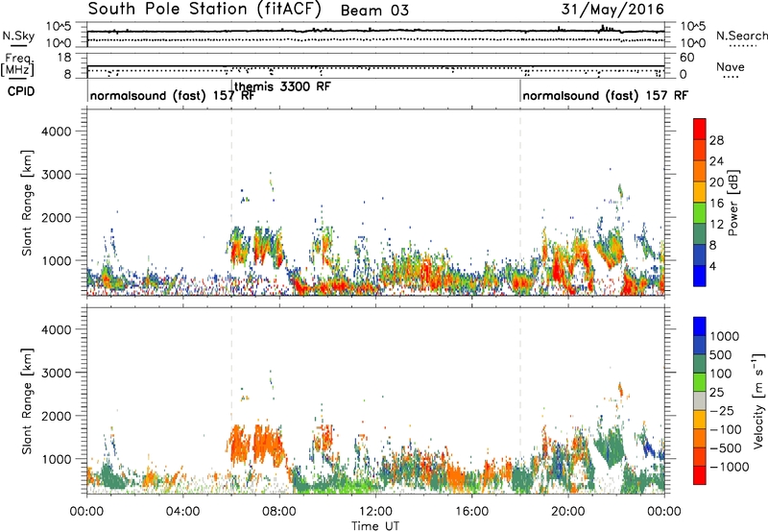Click the dashed 06:00 mode-change line in the velocity panel
This screenshot has width=768, height=532.
pos(231,401)
